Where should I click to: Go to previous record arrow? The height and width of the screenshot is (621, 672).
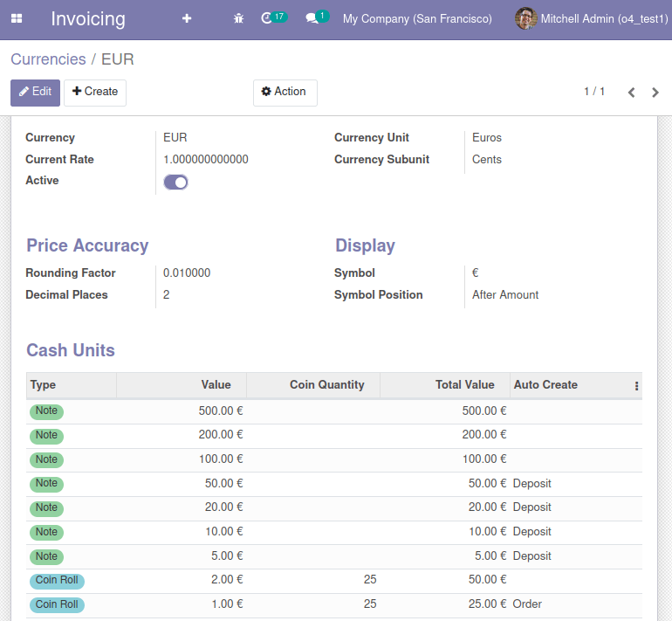(x=631, y=93)
